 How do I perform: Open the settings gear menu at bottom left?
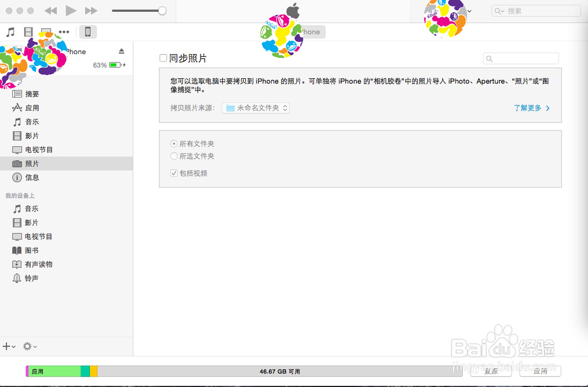click(28, 346)
